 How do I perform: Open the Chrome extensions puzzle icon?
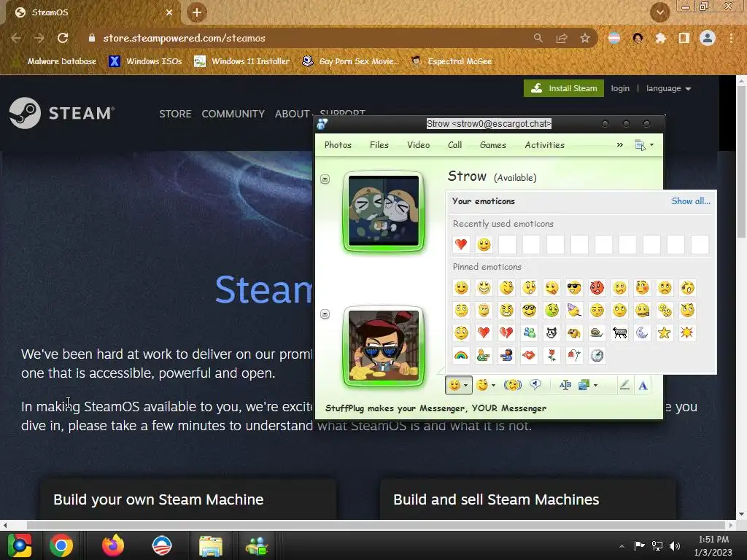pos(660,38)
